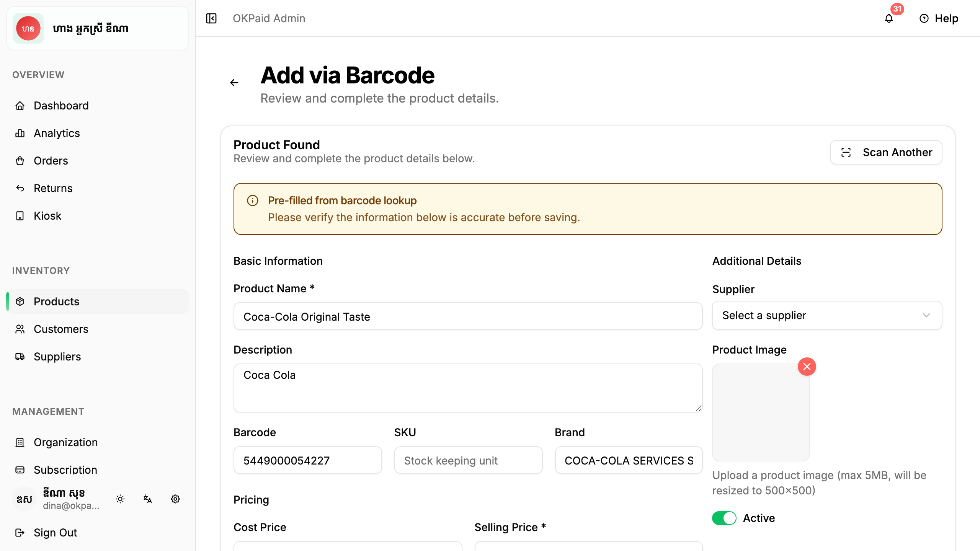Open the language translate icon
The image size is (980, 551).
(x=148, y=499)
